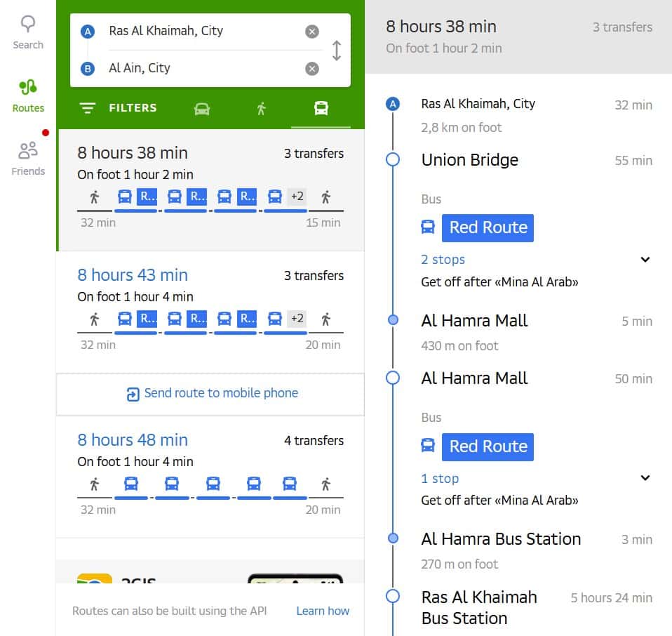Click the 2,8 km on foot segment
Screen dimensions: 672x636
[x=461, y=127]
